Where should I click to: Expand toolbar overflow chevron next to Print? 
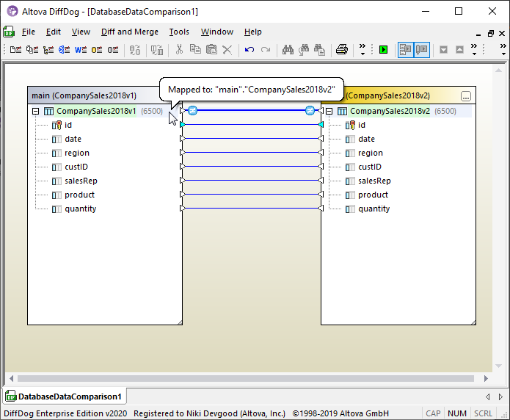362,50
